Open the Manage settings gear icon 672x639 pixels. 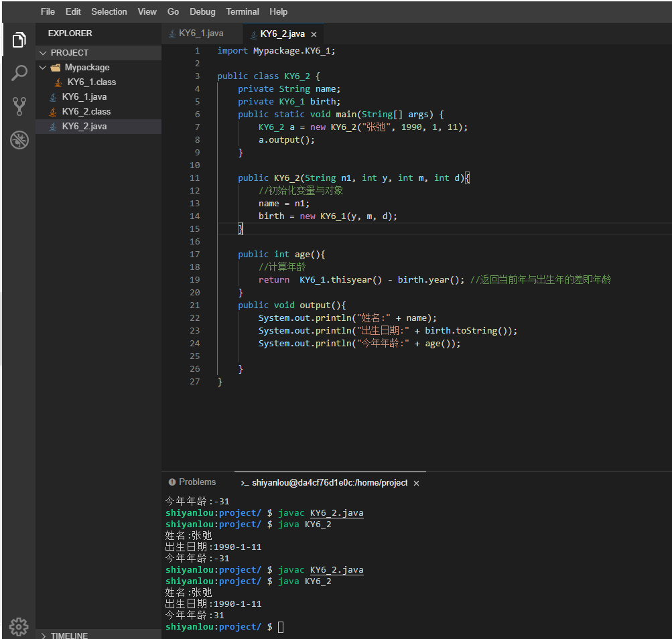[x=19, y=626]
